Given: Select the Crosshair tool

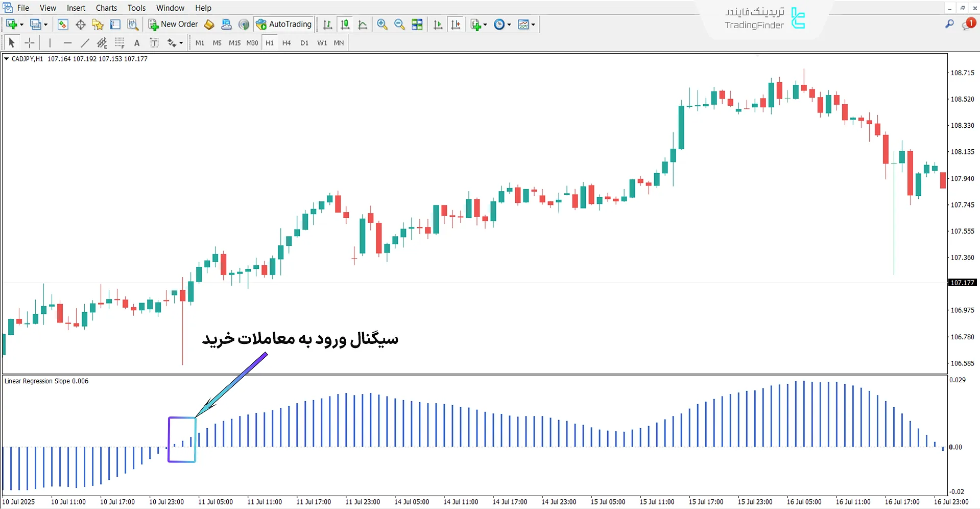Looking at the screenshot, I should [30, 43].
